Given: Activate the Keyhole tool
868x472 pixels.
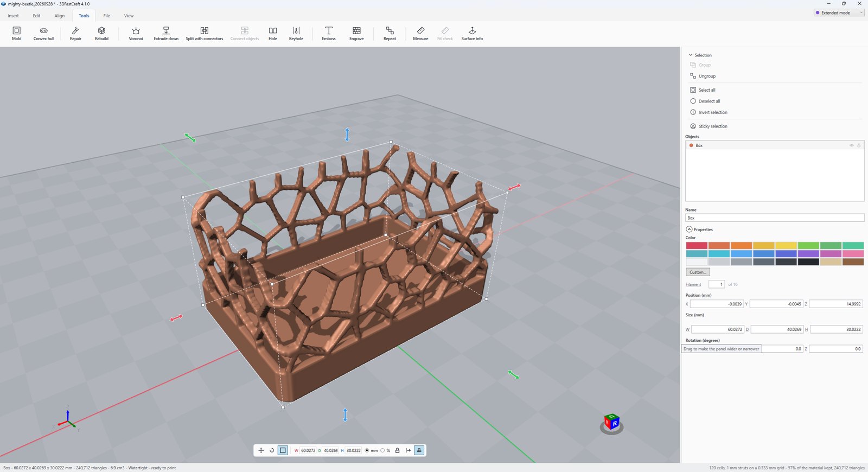Looking at the screenshot, I should (x=296, y=33).
